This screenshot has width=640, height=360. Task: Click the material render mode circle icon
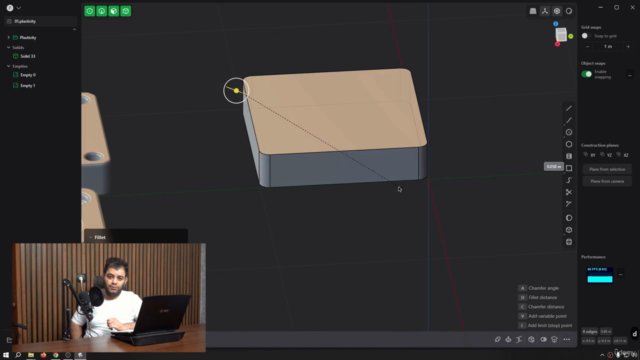click(x=569, y=11)
